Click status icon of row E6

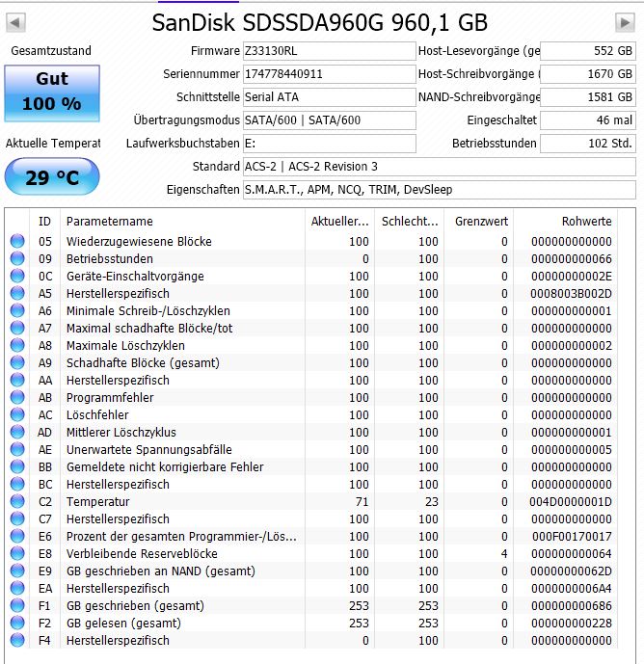point(17,536)
